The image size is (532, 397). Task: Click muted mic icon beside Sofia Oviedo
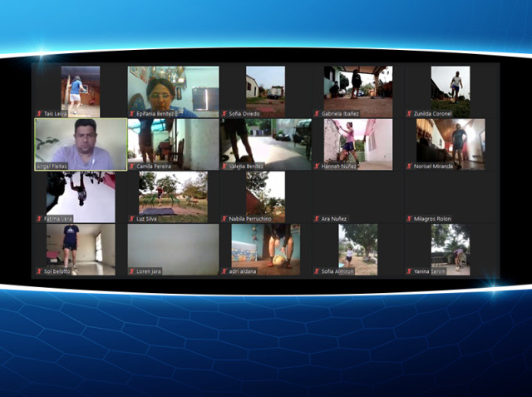coord(224,114)
